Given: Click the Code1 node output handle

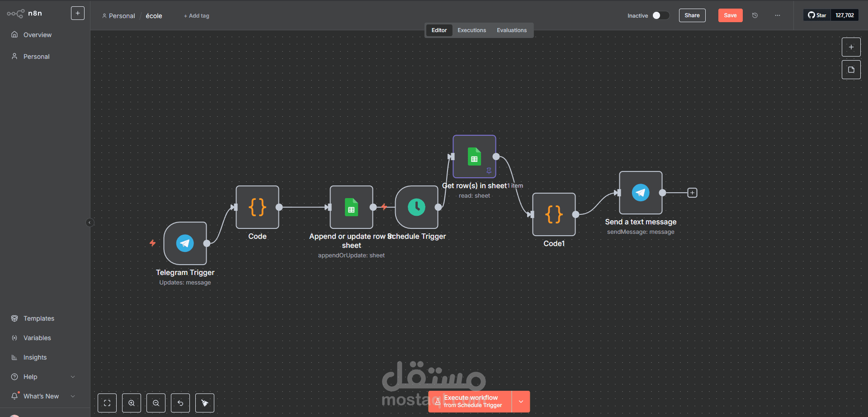Looking at the screenshot, I should pos(576,214).
